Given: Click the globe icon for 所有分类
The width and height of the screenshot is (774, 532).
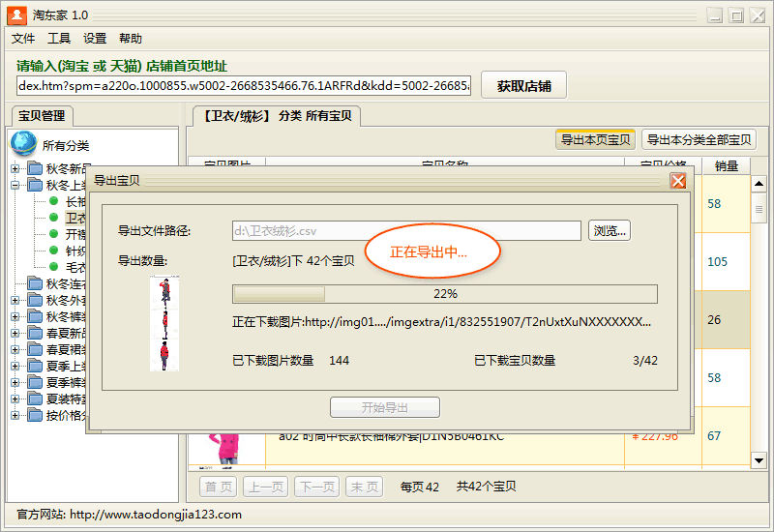Looking at the screenshot, I should (23, 143).
